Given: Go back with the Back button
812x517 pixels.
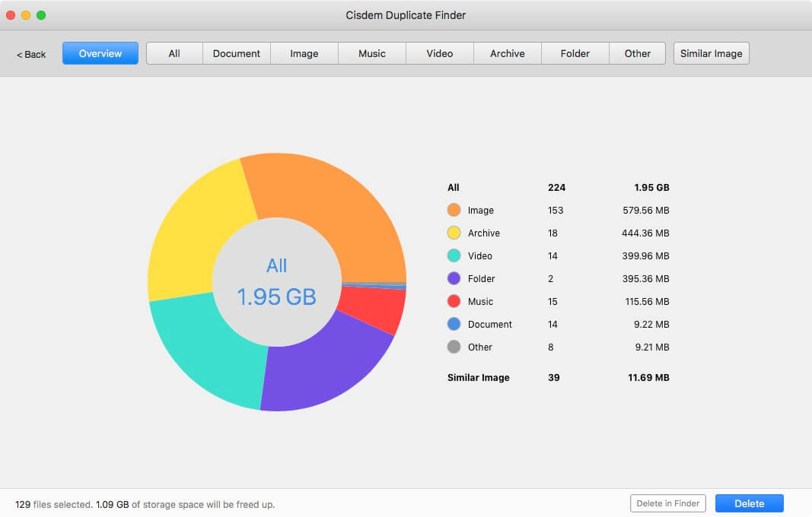Looking at the screenshot, I should point(31,54).
